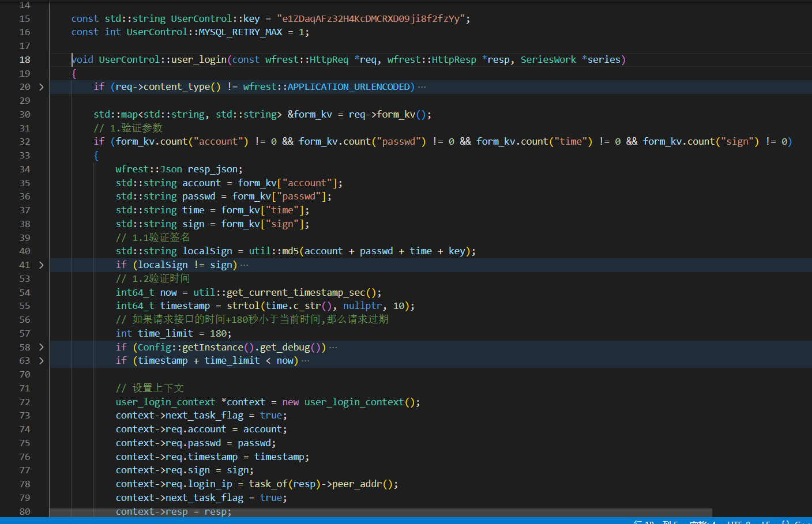
Task: Click the md5 call on line 40
Action: pos(290,251)
